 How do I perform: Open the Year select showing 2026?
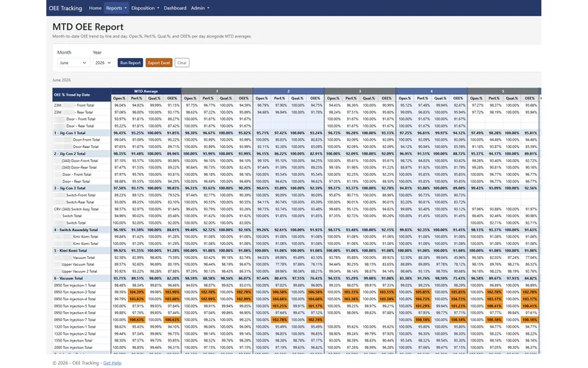click(104, 63)
